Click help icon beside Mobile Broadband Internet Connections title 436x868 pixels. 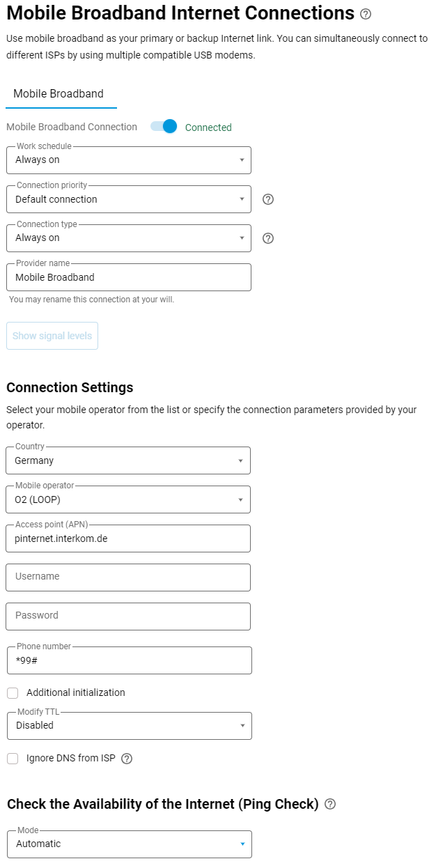pyautogui.click(x=366, y=14)
